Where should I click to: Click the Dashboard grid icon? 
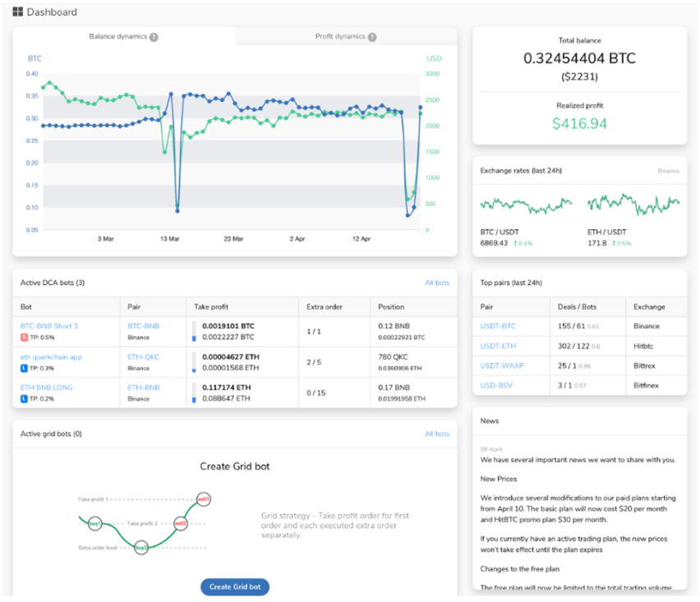[x=17, y=12]
